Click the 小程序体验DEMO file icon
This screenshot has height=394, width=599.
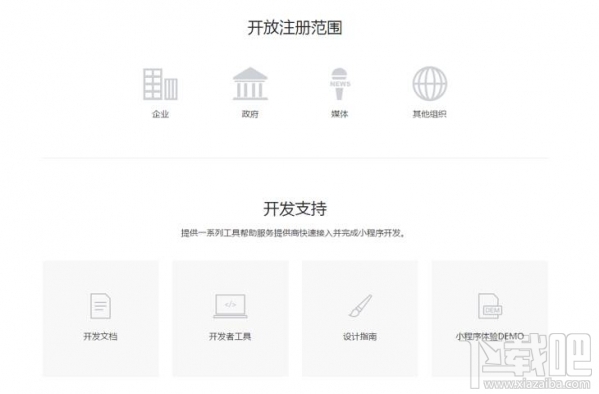click(x=490, y=306)
